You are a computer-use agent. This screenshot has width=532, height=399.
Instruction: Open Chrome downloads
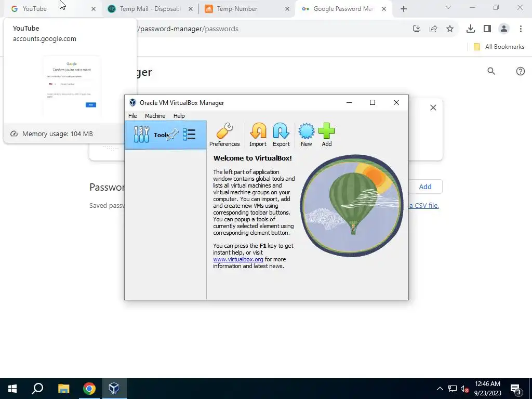(471, 29)
